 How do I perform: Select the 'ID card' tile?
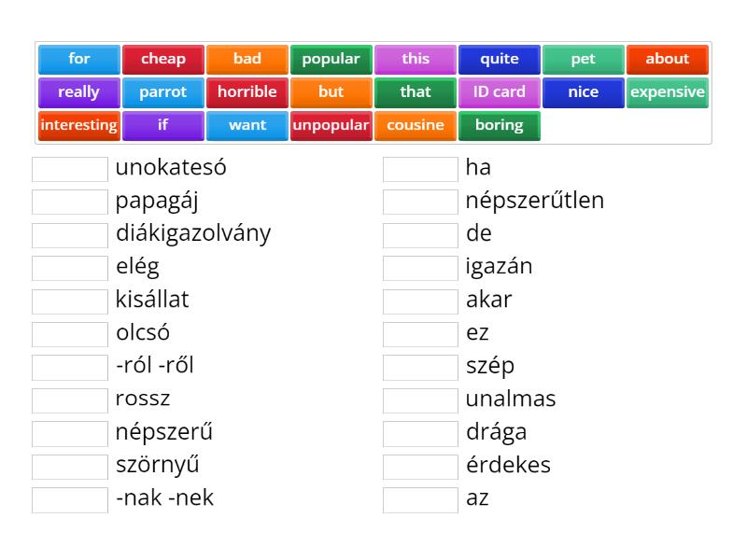coord(500,92)
